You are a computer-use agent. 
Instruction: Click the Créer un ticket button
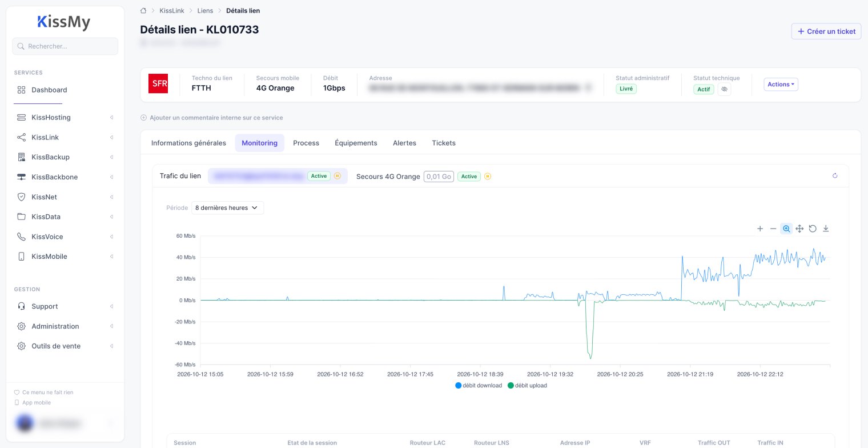(x=826, y=31)
